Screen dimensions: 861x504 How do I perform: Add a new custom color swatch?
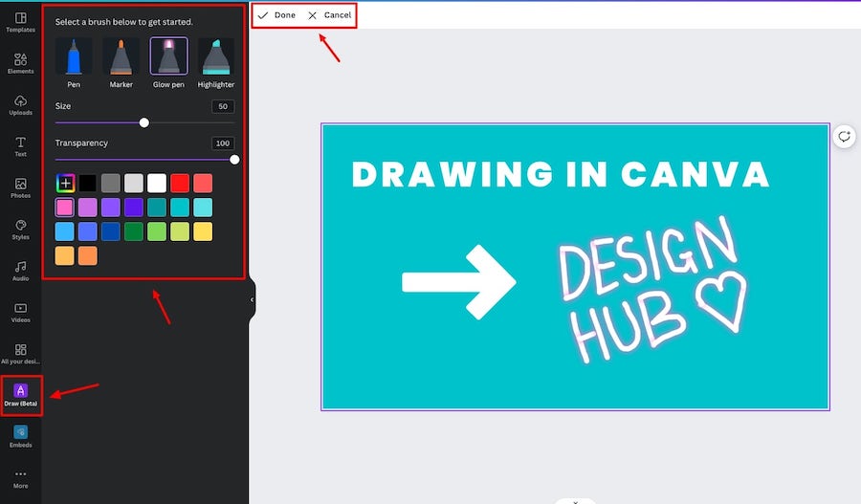[65, 184]
